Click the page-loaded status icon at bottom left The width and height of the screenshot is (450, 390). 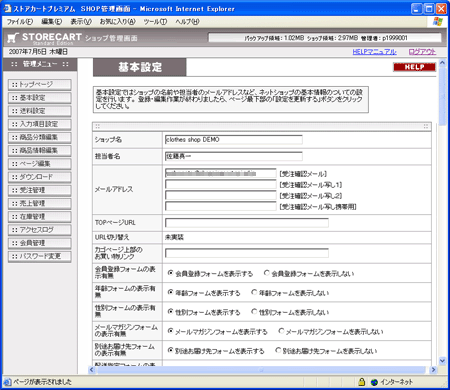(7, 382)
